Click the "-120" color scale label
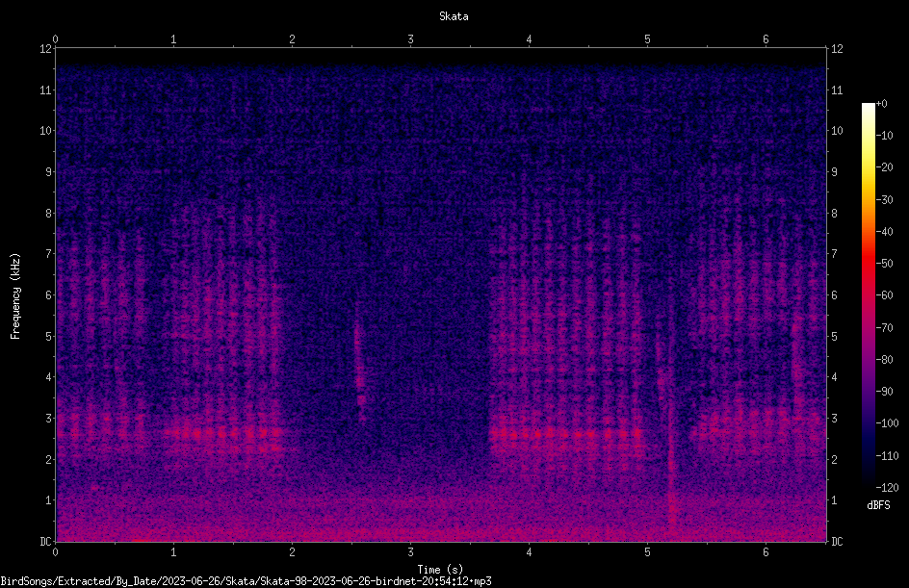909x588 pixels. coord(887,488)
